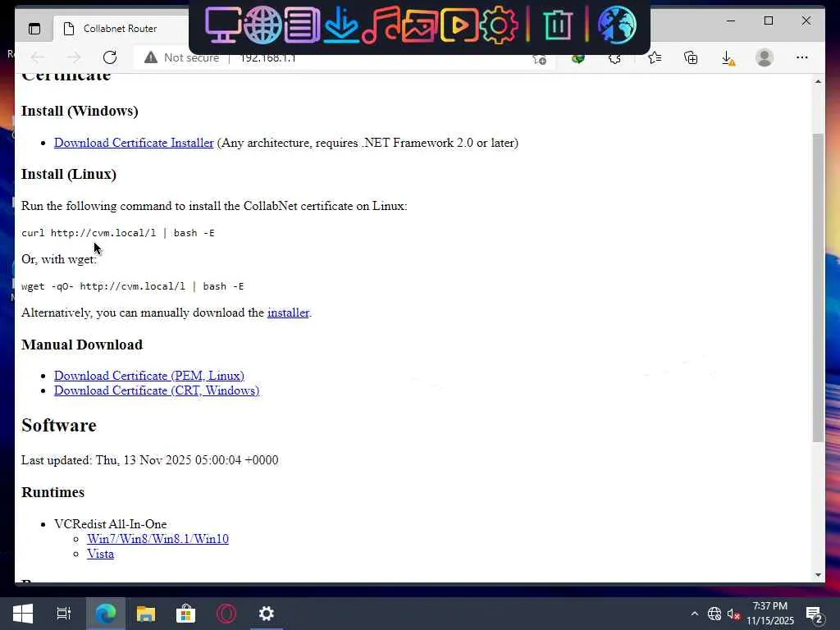
Task: Go forward with the forward arrow
Action: (74, 57)
